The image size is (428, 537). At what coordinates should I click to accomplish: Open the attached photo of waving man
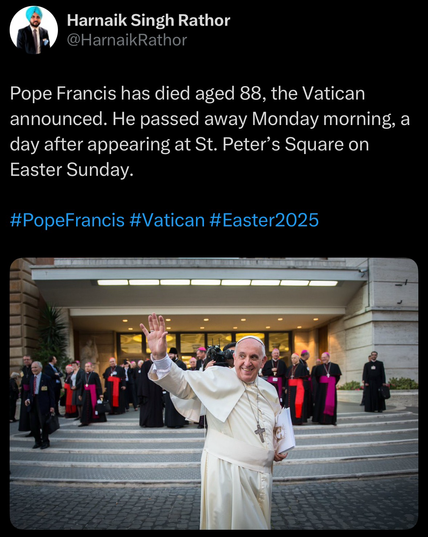coord(214,394)
